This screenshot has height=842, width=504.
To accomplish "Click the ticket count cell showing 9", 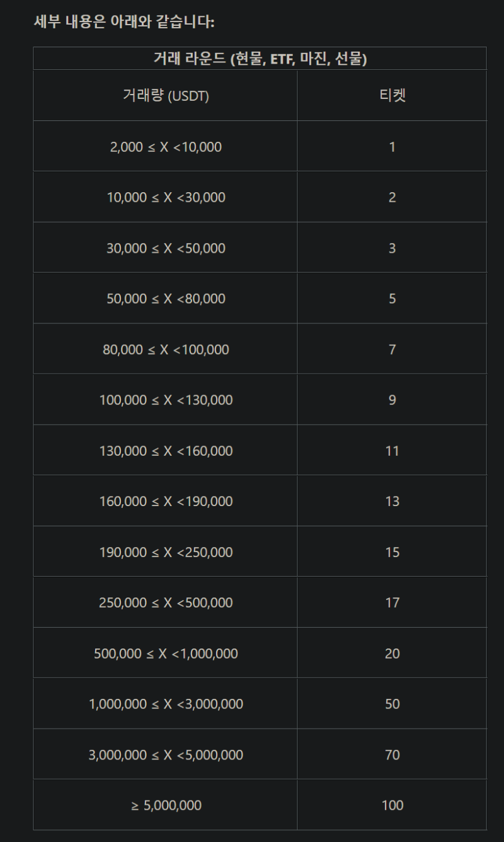I will 392,400.
